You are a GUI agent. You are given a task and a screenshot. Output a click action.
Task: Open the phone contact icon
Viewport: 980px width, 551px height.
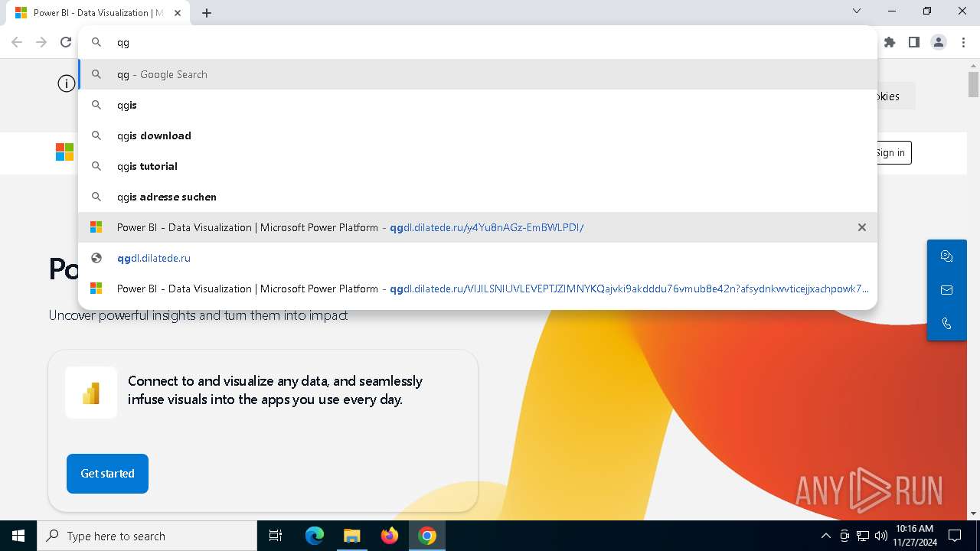click(x=946, y=324)
